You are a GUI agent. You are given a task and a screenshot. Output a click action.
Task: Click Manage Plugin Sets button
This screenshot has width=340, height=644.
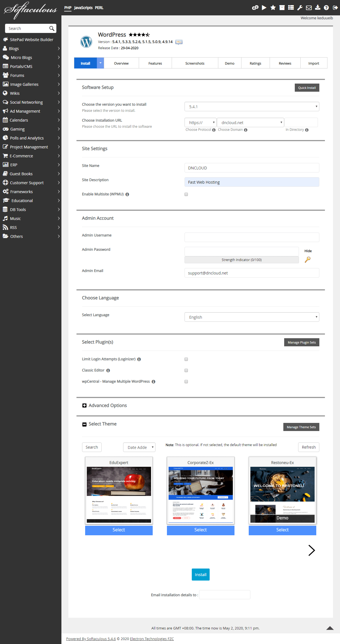tap(302, 342)
